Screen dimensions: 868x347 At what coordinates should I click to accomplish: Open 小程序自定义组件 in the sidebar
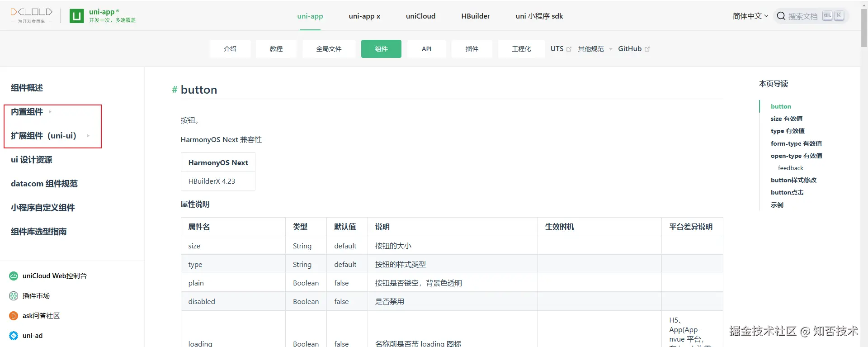(43, 208)
